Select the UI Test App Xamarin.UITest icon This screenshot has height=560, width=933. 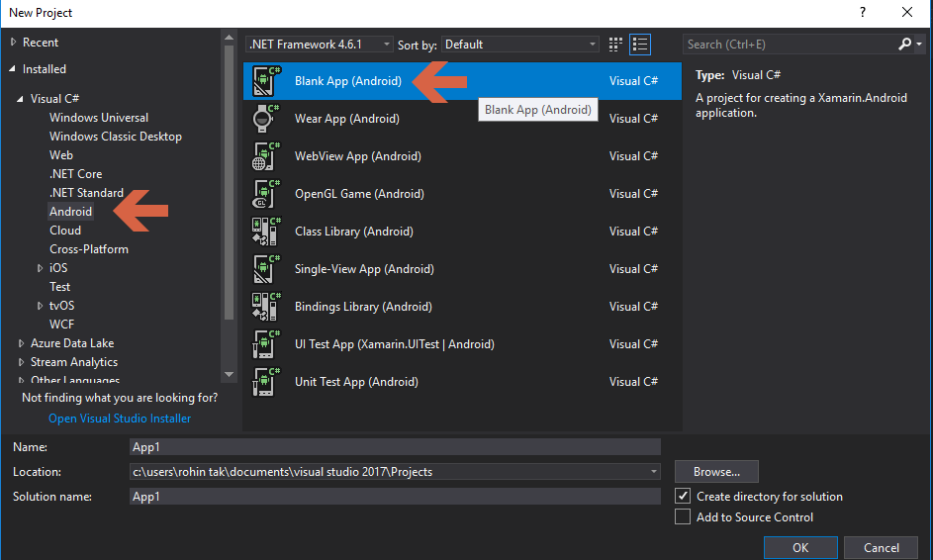(x=265, y=344)
